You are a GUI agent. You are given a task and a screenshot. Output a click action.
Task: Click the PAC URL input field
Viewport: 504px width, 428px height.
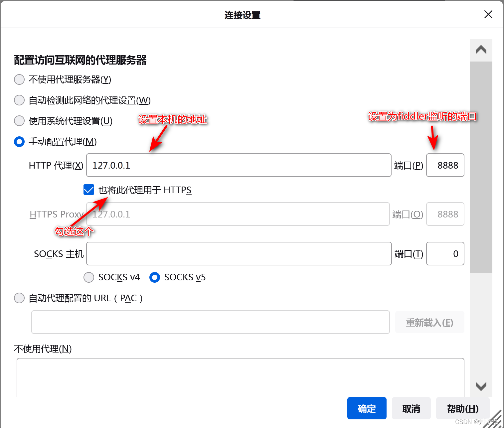coord(210,322)
